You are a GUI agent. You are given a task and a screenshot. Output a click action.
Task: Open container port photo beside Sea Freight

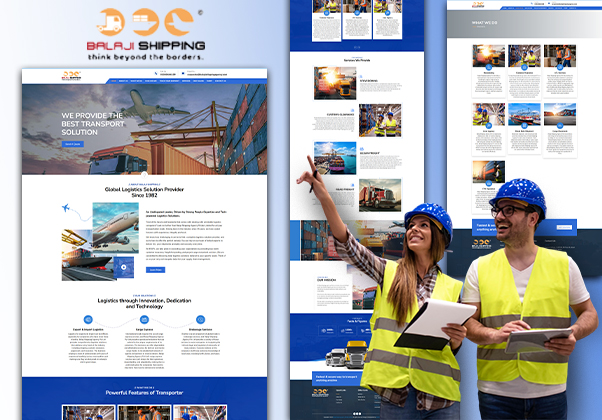click(x=335, y=158)
